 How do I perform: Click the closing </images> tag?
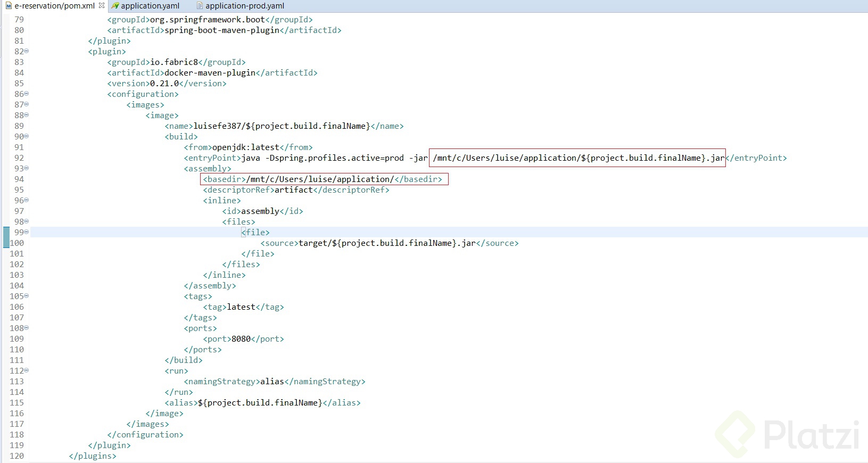pos(148,424)
